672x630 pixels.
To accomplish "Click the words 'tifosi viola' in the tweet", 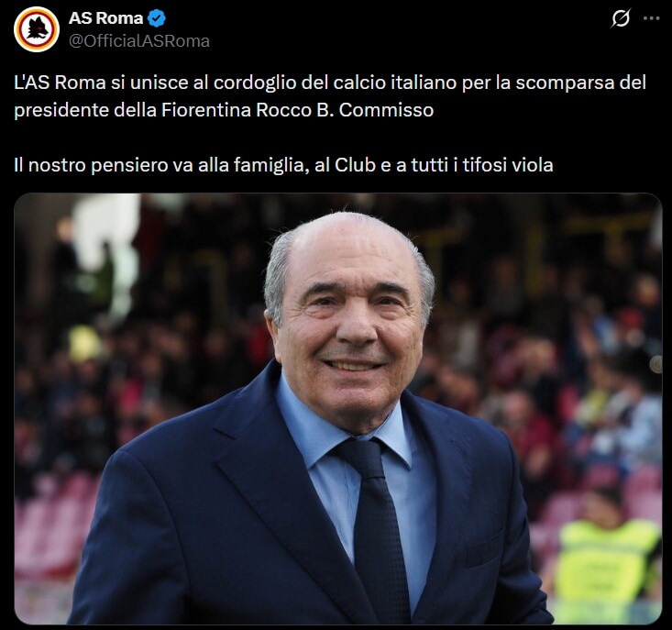I will tap(508, 165).
